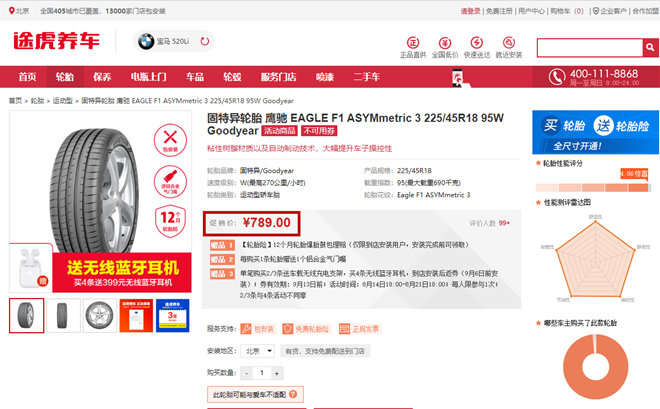The width and height of the screenshot is (660, 409).
Task: Click the 此轮胎可能与爱车不适配 notice button
Action: [255, 394]
